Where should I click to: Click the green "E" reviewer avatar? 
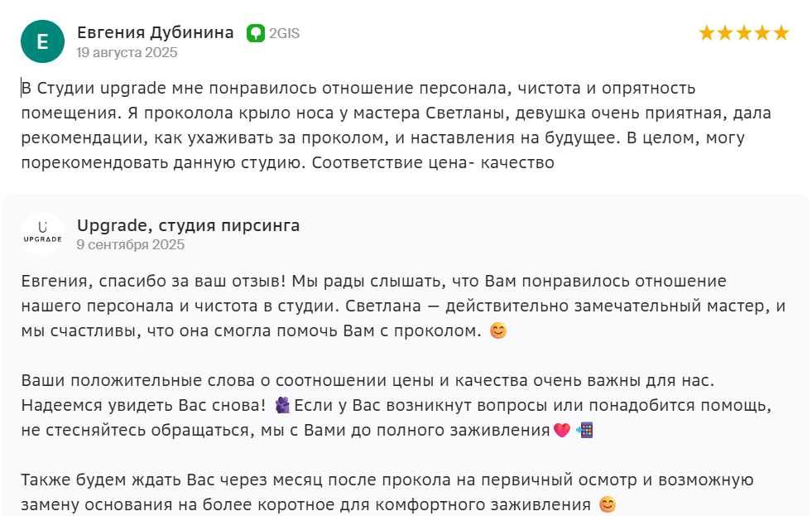coord(42,41)
